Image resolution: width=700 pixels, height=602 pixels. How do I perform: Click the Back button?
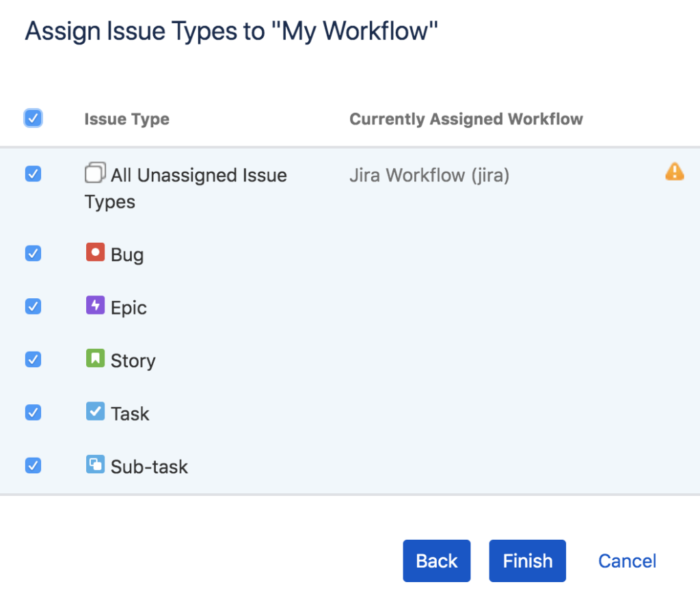[436, 560]
